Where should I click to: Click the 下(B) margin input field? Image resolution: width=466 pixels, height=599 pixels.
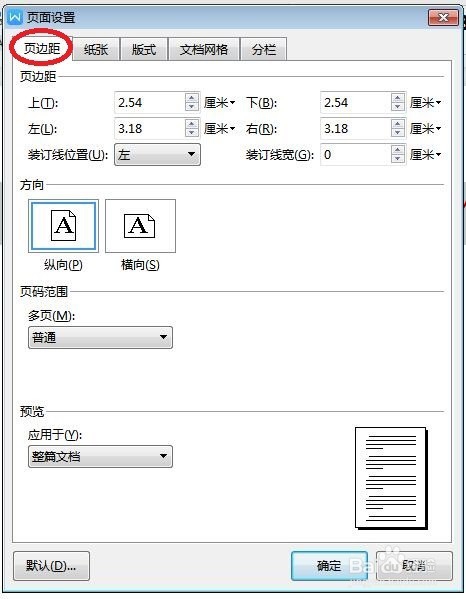[356, 102]
